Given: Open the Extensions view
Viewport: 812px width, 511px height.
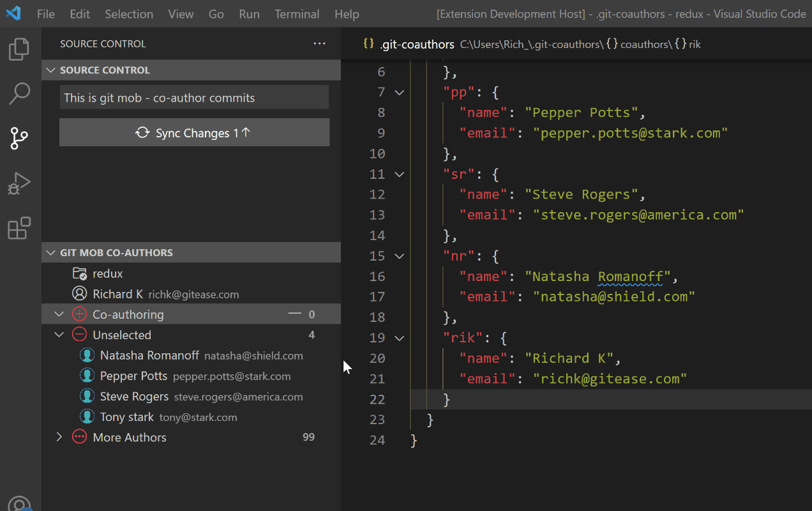Looking at the screenshot, I should [x=19, y=228].
